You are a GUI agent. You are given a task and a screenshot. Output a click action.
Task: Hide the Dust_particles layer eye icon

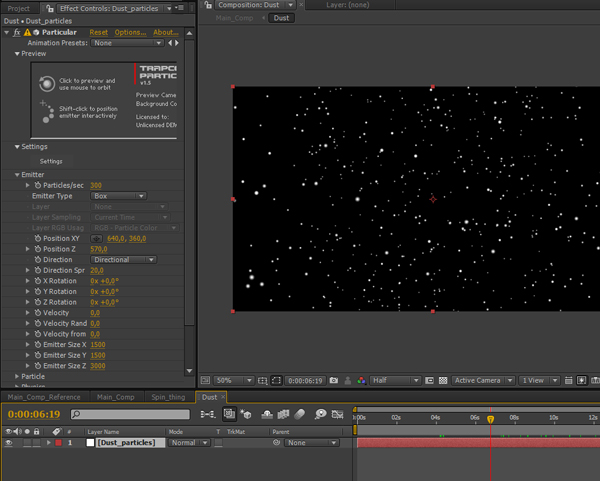(8, 443)
